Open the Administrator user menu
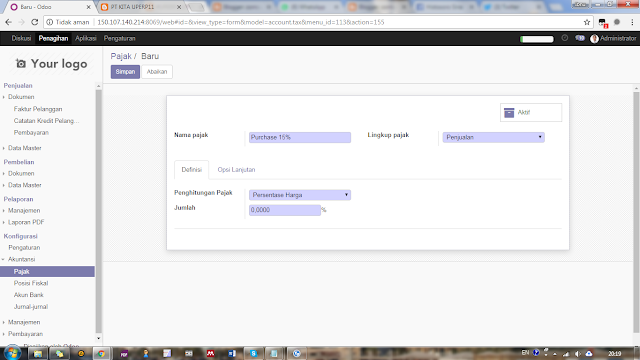640x360 pixels. (613, 38)
